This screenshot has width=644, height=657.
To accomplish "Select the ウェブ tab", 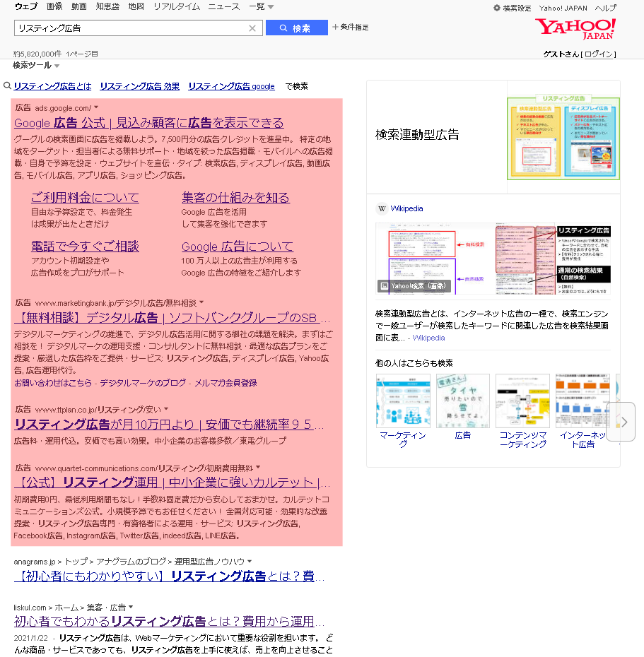I will 26,6.
